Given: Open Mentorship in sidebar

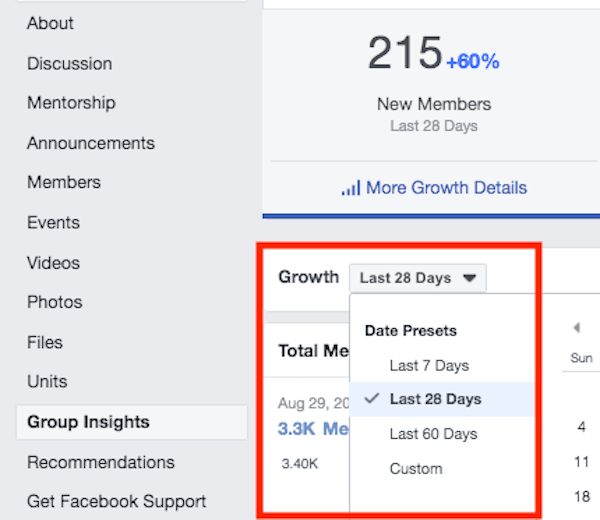Looking at the screenshot, I should [71, 103].
